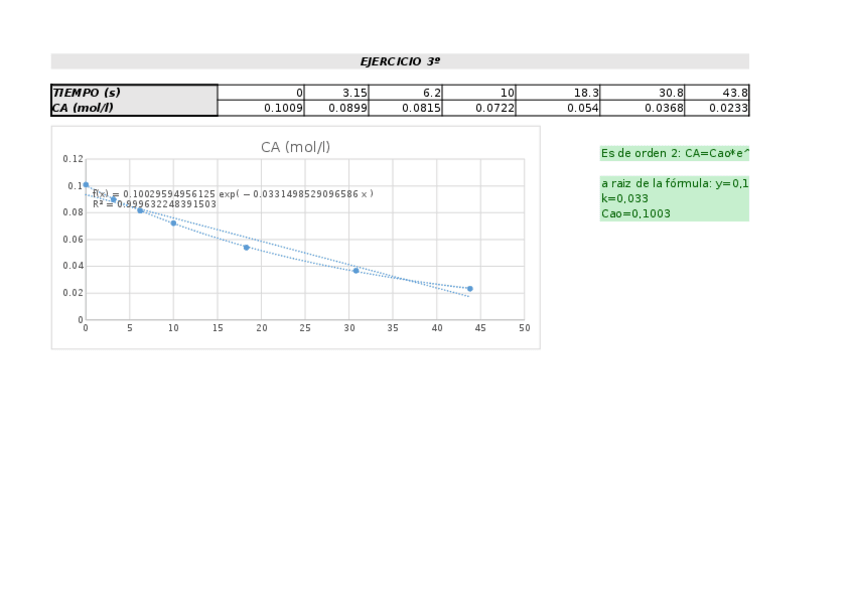This screenshot has width=848, height=599.
Task: Click the concentration cell showing 0.1009
Action: coord(261,108)
